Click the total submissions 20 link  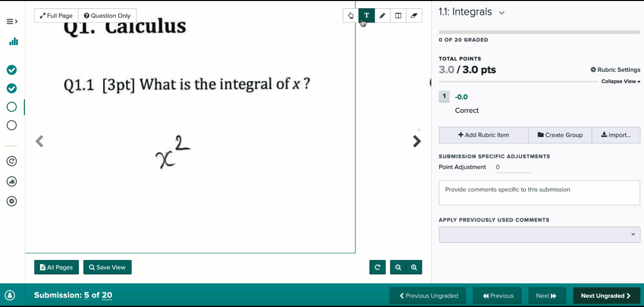tap(107, 295)
